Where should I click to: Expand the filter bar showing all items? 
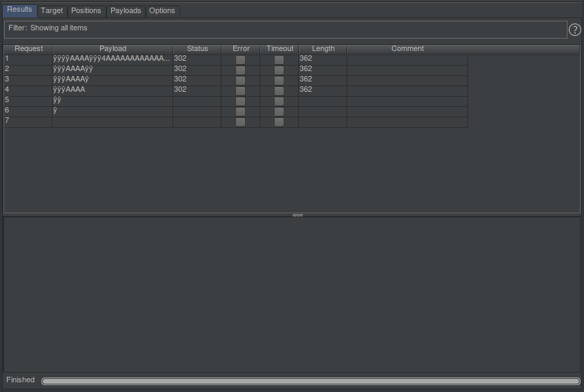pos(284,29)
